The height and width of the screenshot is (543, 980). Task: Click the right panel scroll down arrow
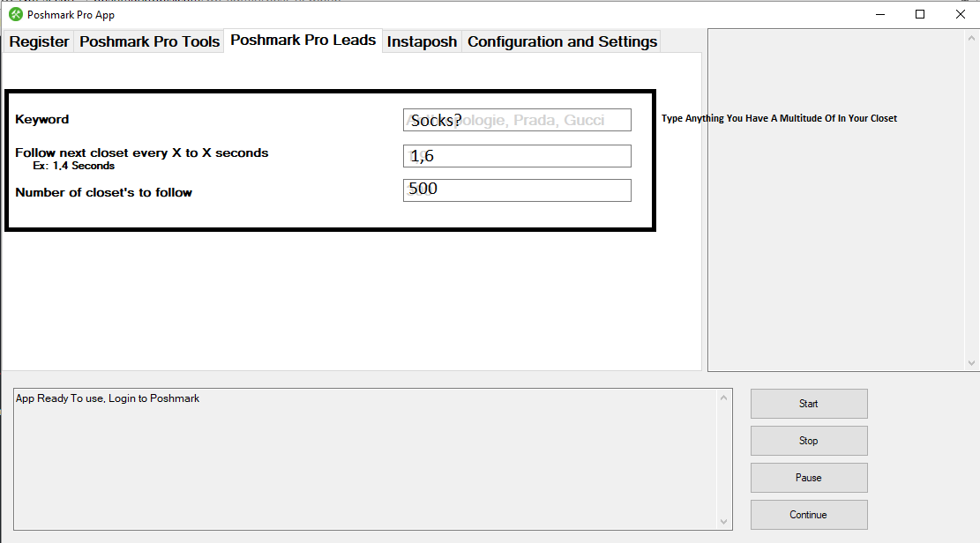971,362
